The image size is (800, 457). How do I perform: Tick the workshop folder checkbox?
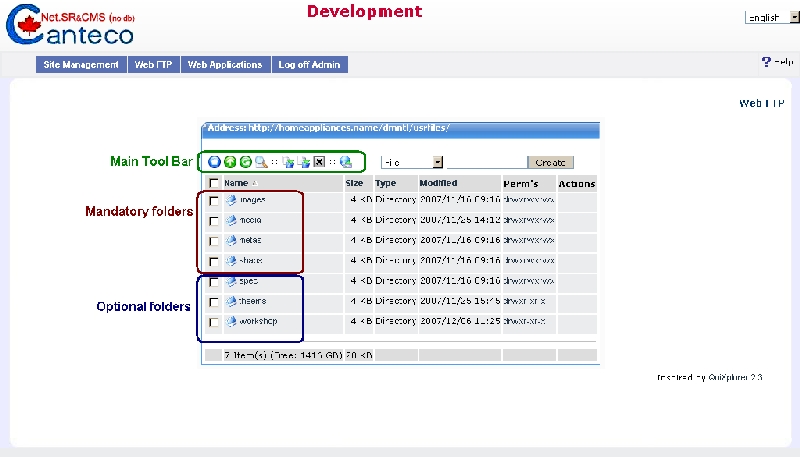214,322
